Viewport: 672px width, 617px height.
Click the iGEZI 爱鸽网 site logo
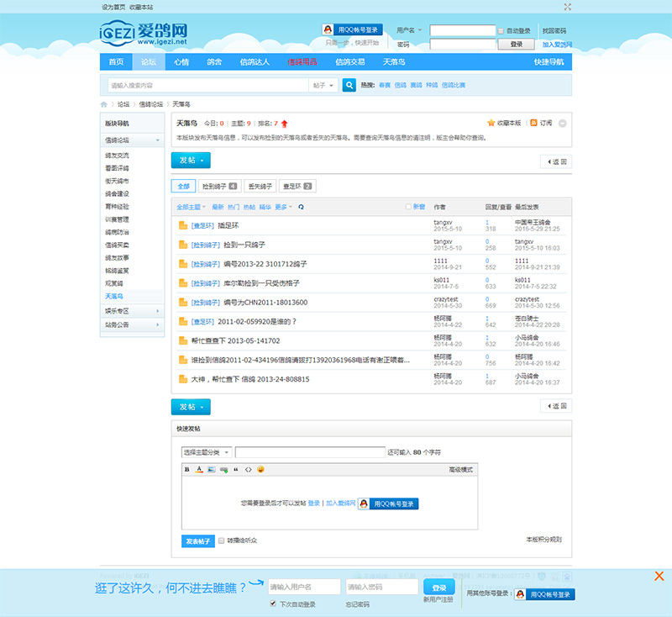point(144,33)
